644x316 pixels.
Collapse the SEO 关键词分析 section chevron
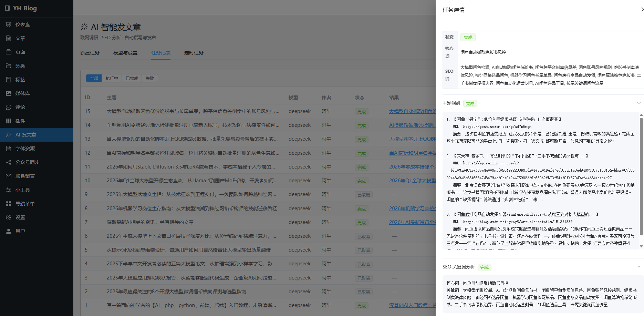click(639, 267)
